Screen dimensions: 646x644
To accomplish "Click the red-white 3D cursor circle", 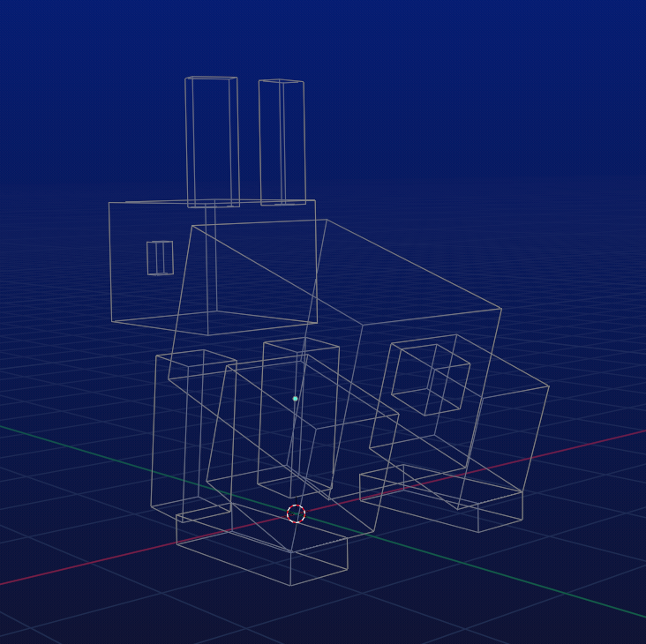I will coord(297,514).
